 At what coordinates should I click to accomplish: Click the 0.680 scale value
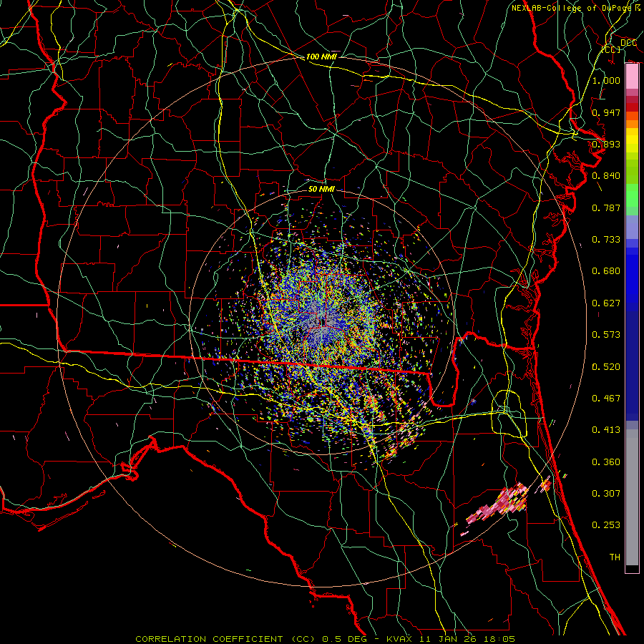(x=606, y=271)
